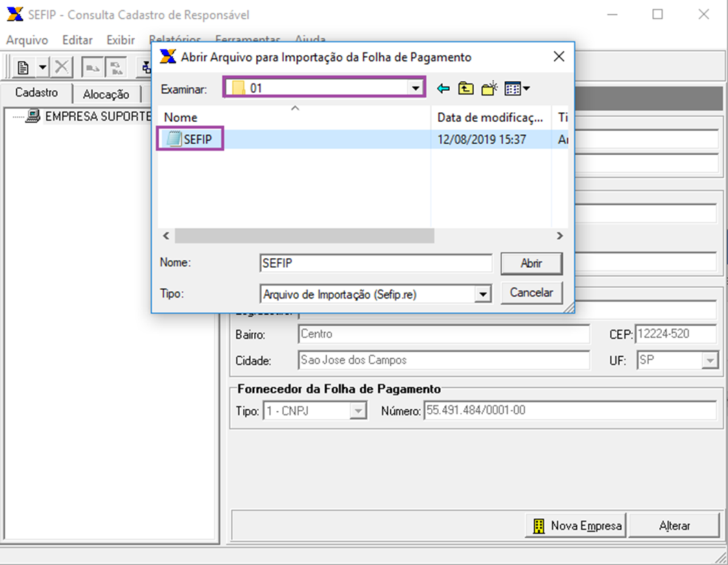Go back to the last visited folder
The width and height of the screenshot is (728, 565).
444,88
